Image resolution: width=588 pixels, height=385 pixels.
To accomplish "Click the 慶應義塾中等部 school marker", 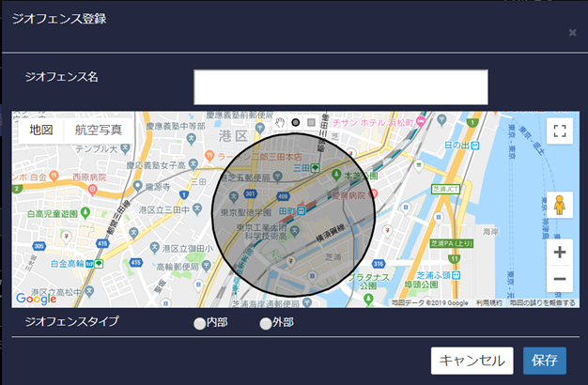I will pos(192,137).
